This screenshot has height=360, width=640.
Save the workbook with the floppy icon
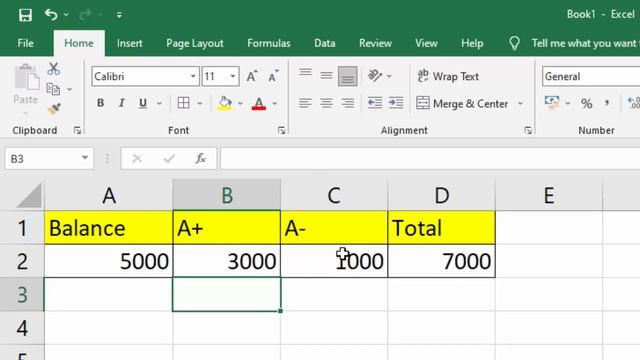click(25, 15)
